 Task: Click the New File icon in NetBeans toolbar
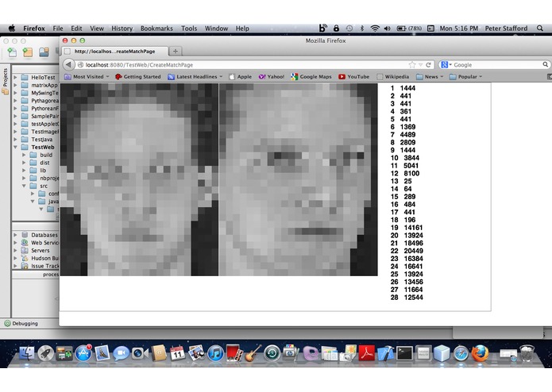[12, 52]
